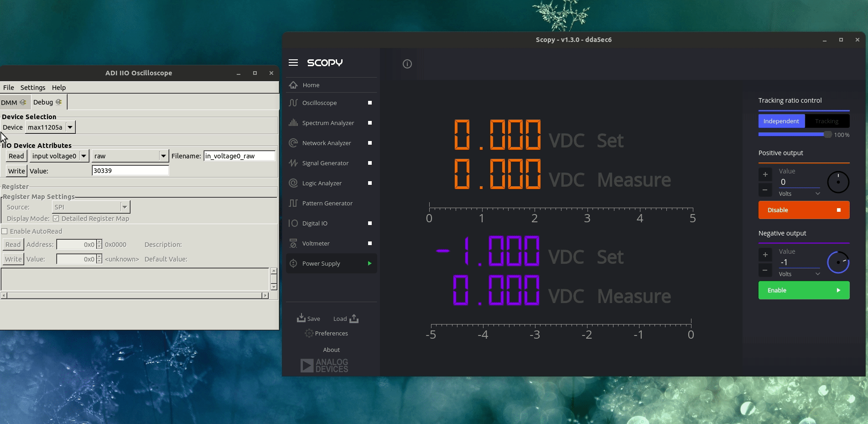Toggle Digital IO run/stop square

click(x=370, y=223)
